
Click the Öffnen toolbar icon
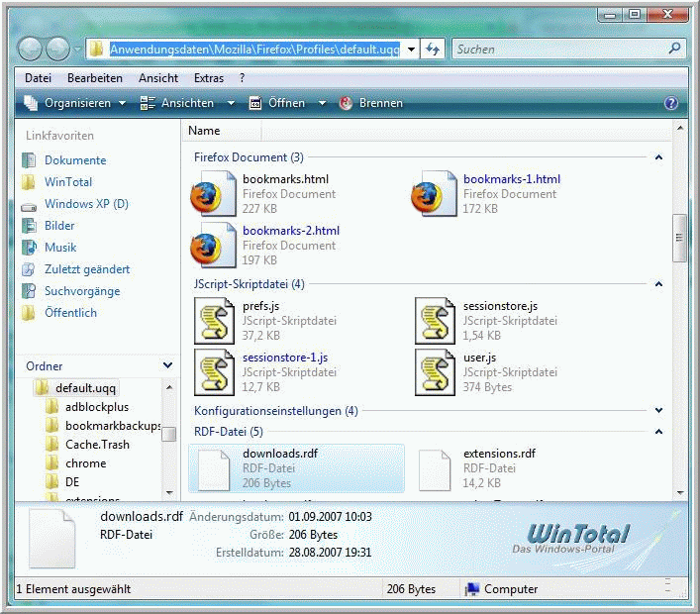pos(254,103)
